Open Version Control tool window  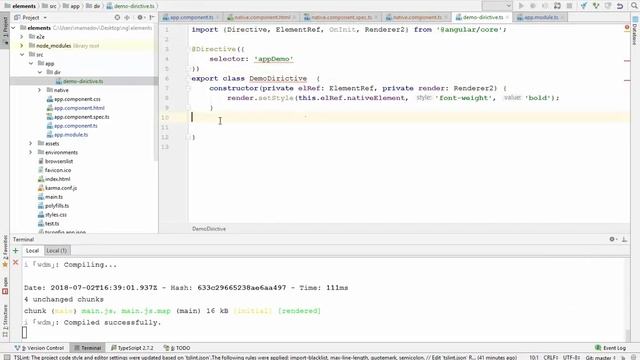pos(40,348)
